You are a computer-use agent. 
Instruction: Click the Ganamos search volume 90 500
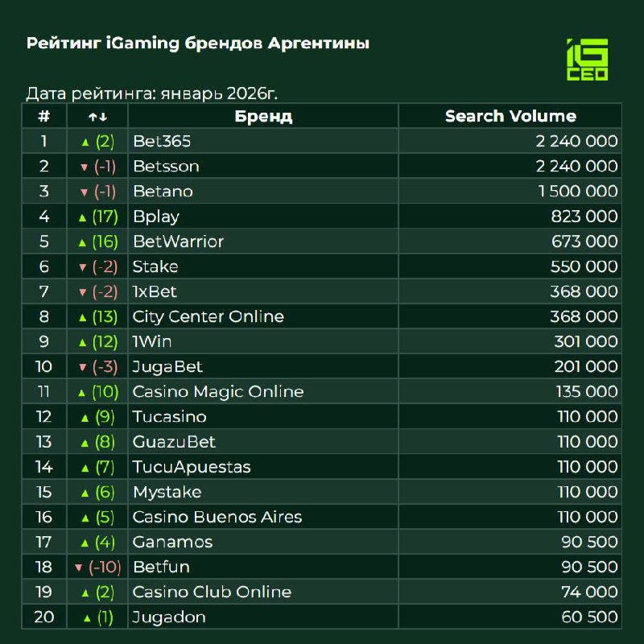tap(588, 542)
